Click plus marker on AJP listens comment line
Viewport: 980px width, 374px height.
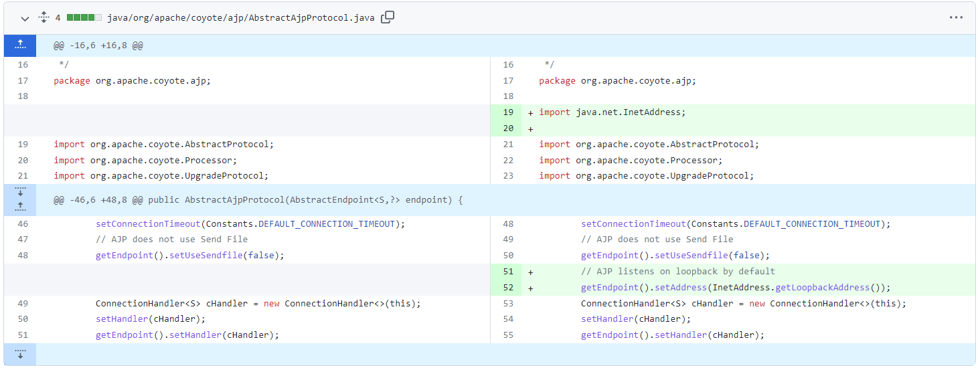tap(531, 272)
